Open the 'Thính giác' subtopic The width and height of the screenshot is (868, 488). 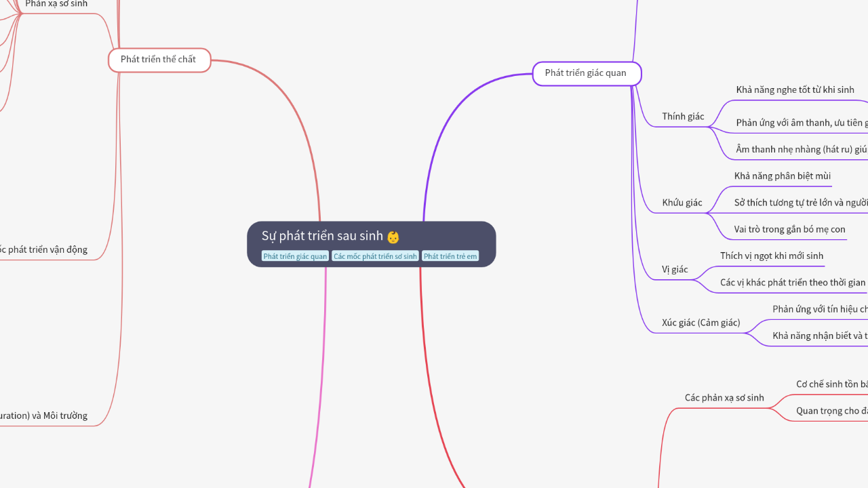click(x=683, y=117)
